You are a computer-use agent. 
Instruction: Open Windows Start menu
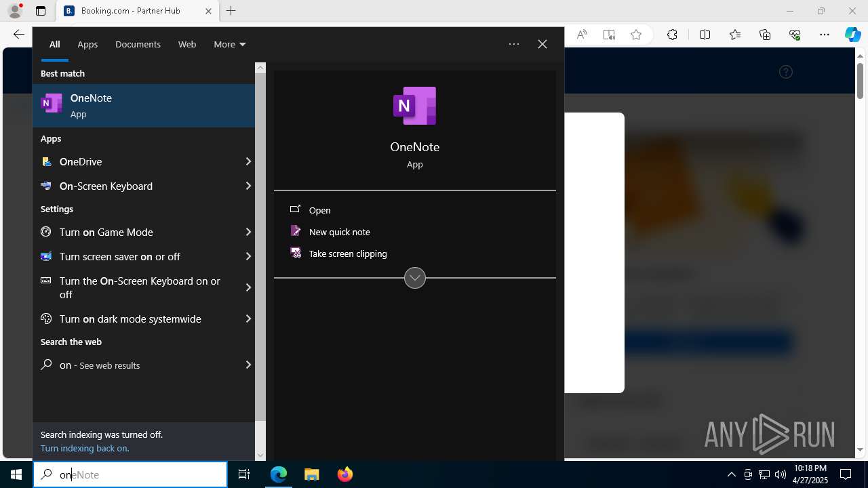[x=16, y=474]
